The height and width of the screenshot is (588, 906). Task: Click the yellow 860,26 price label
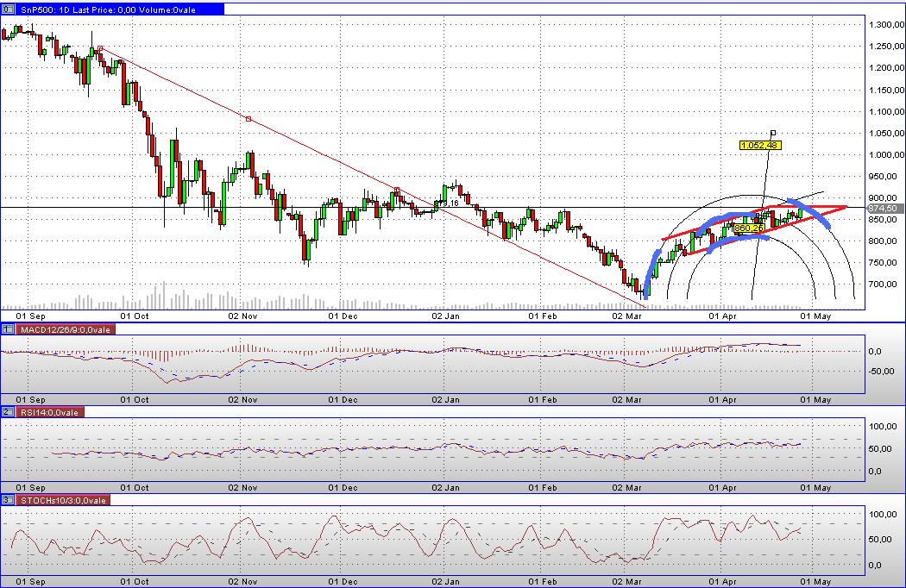749,228
